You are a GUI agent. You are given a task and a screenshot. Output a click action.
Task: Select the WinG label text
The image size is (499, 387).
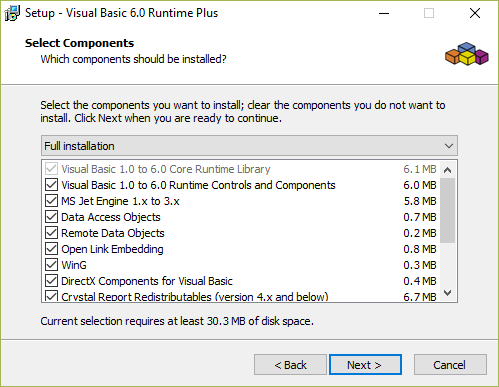pyautogui.click(x=74, y=265)
